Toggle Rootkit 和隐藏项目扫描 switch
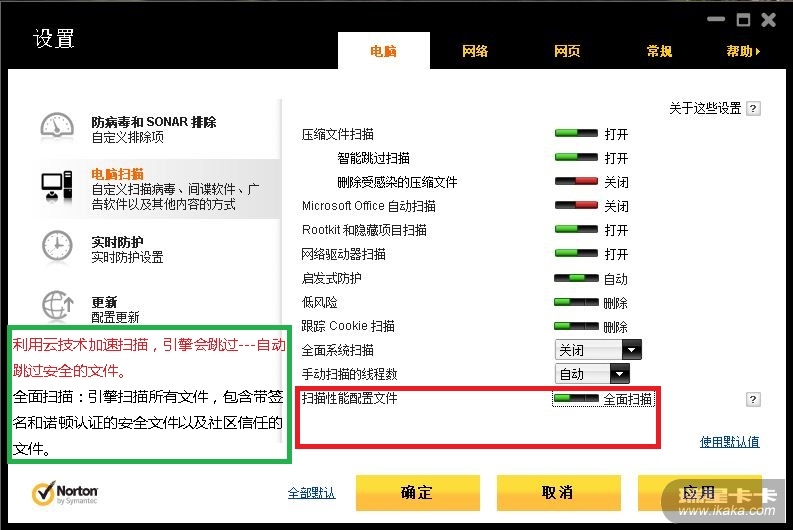This screenshot has height=530, width=793. tap(576, 229)
